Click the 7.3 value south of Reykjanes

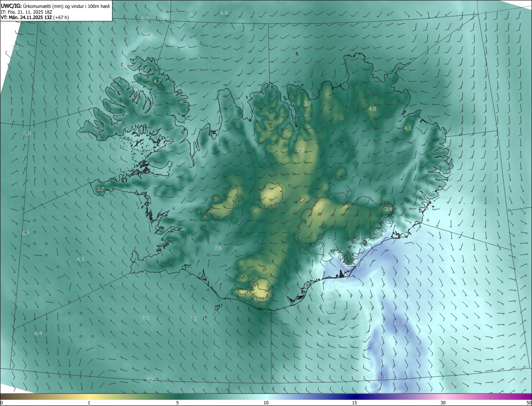click(x=145, y=318)
